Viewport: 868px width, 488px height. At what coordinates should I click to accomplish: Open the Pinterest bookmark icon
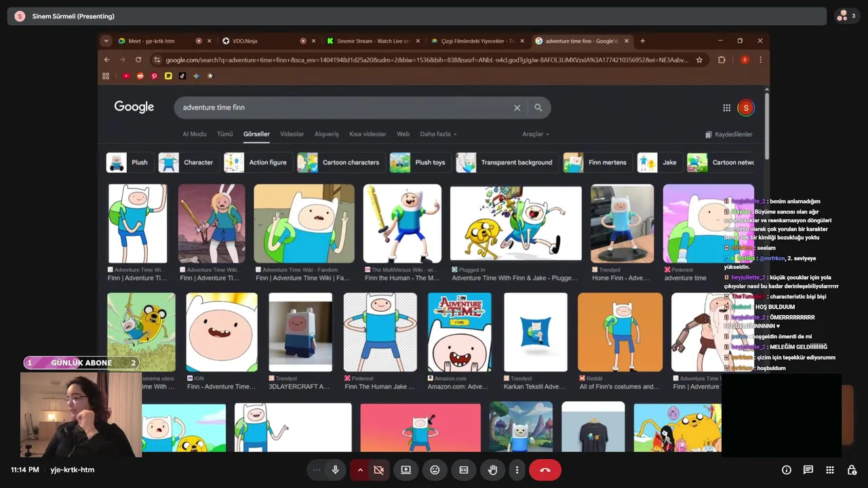[x=154, y=76]
